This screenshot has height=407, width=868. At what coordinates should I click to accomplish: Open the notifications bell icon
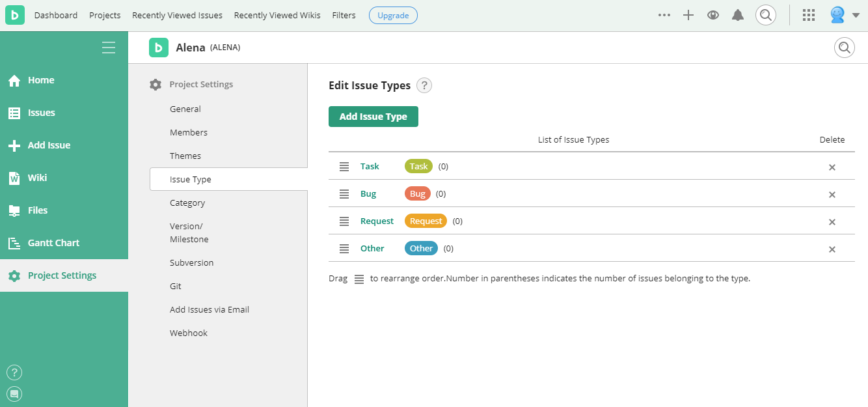(x=737, y=15)
